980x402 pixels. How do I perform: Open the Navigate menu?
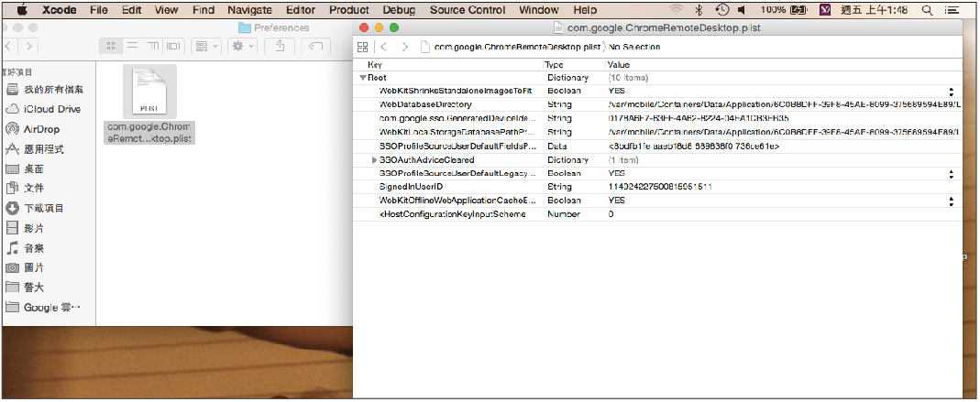(x=249, y=10)
